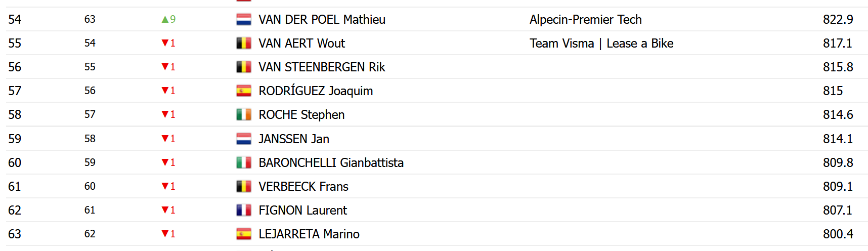Click the green up arrow showing 9
The height and width of the screenshot is (251, 868).
point(165,20)
